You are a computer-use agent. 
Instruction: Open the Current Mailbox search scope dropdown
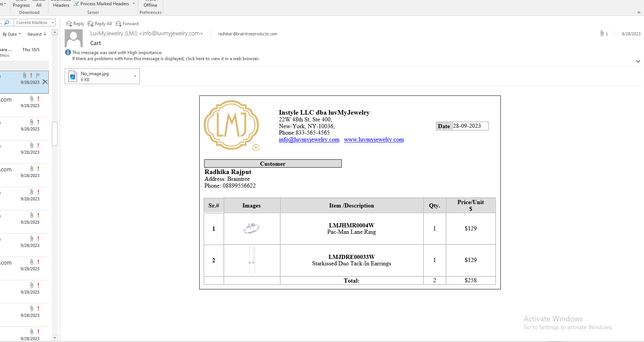coord(53,23)
